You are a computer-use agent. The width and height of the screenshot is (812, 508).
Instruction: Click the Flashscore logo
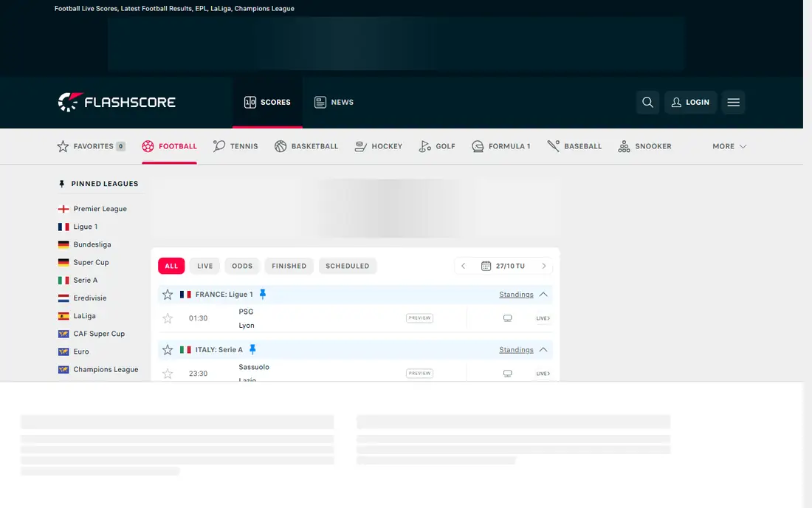117,102
